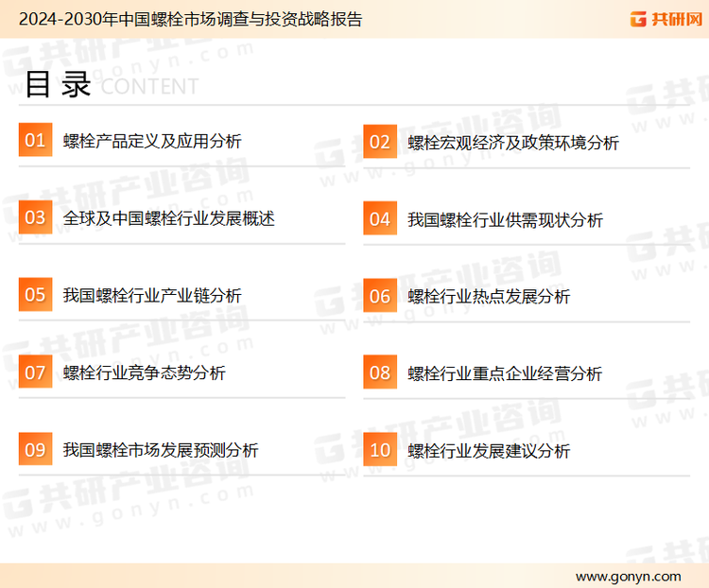Click the 目录 heading
709x588 pixels.
point(58,84)
